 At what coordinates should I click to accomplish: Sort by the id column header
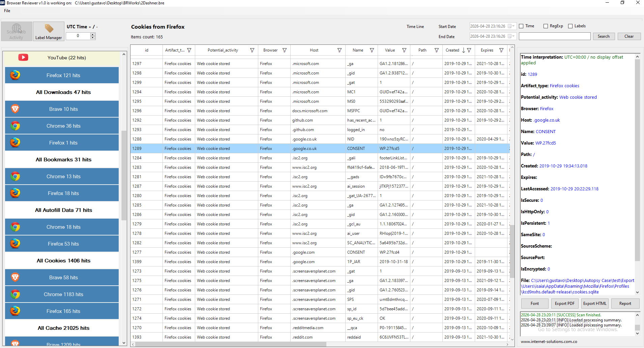pos(147,50)
